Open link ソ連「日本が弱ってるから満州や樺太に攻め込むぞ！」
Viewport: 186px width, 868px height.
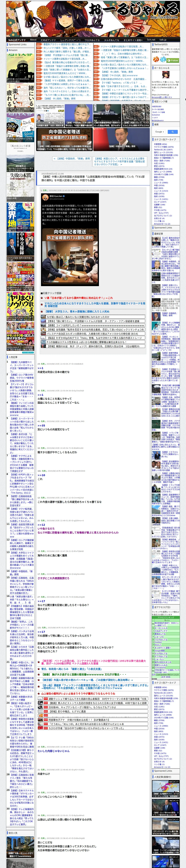click(x=79, y=298)
